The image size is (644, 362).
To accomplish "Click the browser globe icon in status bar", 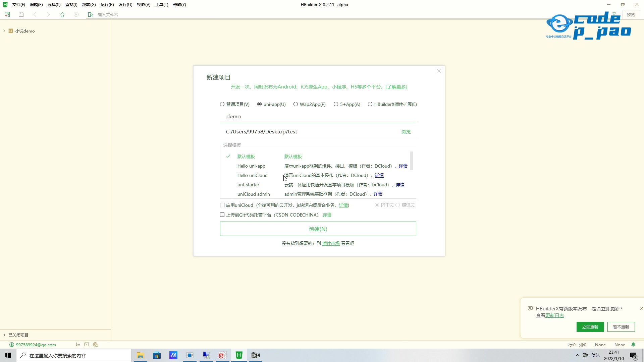I will [96, 345].
